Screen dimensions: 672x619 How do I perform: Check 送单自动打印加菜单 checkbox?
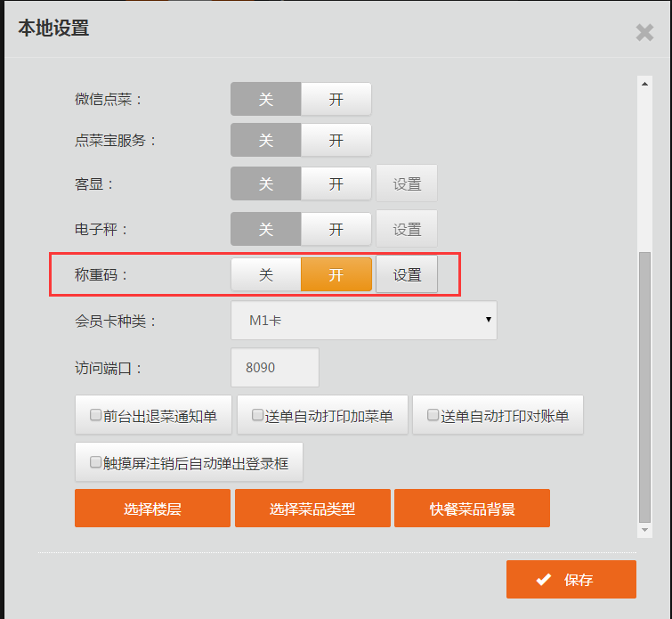coord(257,415)
